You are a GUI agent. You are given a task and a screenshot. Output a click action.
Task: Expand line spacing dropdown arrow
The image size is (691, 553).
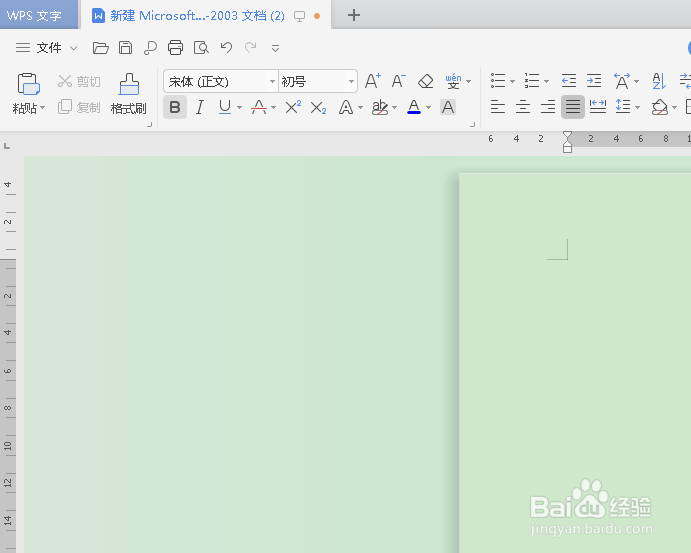coord(637,107)
